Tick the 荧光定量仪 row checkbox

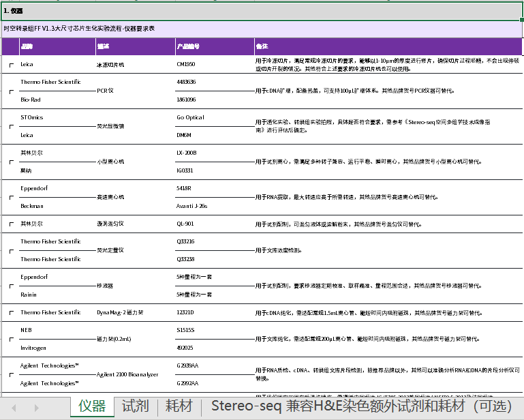[x=12, y=251]
